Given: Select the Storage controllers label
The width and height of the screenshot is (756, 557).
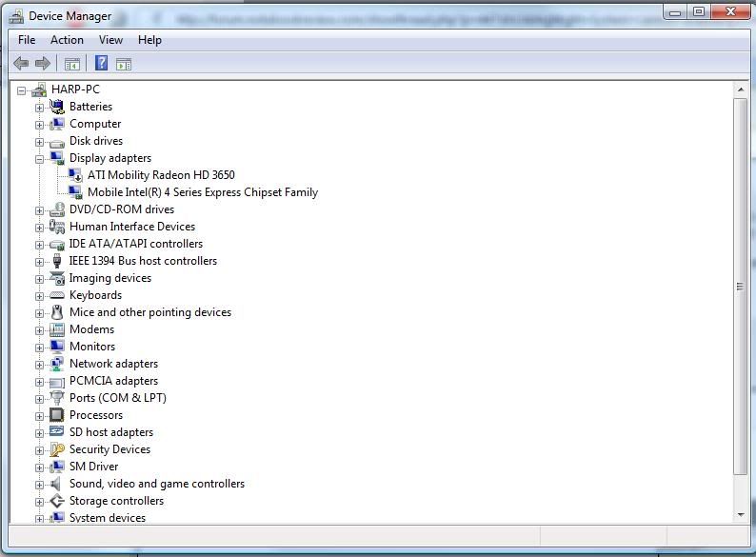Looking at the screenshot, I should [116, 501].
